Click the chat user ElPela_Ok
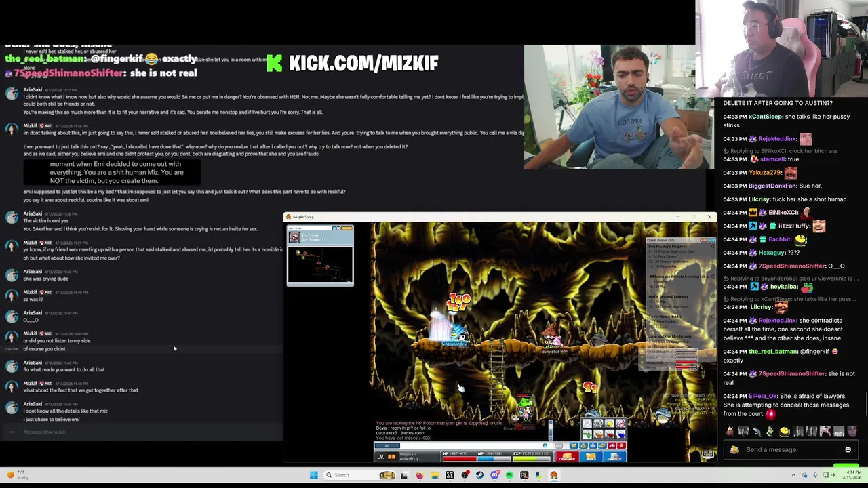Screen dimensions: 868x488 (762, 396)
